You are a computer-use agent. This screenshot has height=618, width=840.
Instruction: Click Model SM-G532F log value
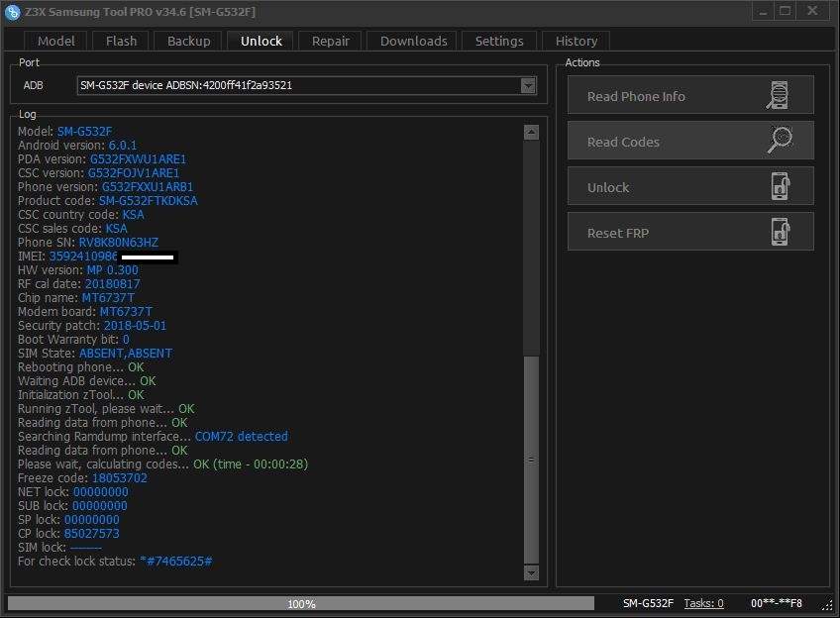[x=84, y=132]
